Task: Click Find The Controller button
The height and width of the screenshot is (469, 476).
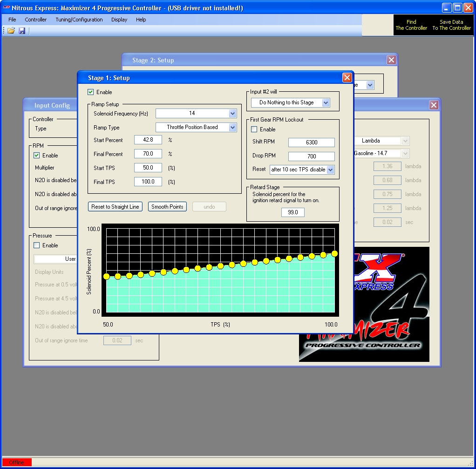Action: click(411, 25)
